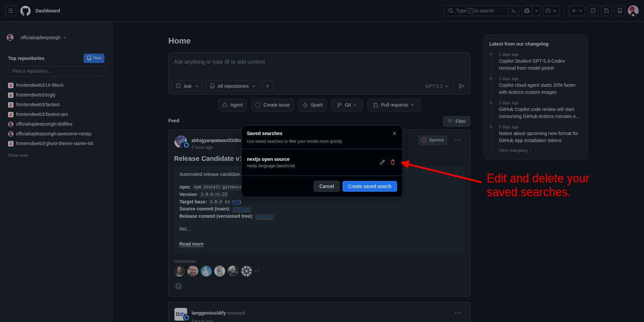Open the hamburger navigation menu

click(x=11, y=11)
